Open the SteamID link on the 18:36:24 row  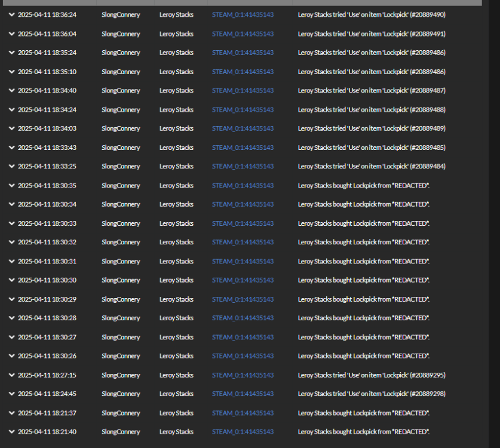tap(243, 14)
